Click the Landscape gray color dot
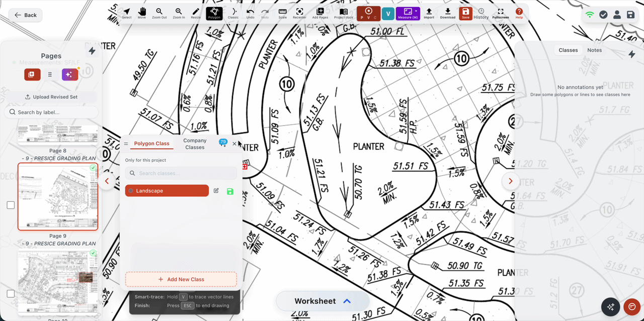Screen dimensions: 644x321 [x=131, y=191]
